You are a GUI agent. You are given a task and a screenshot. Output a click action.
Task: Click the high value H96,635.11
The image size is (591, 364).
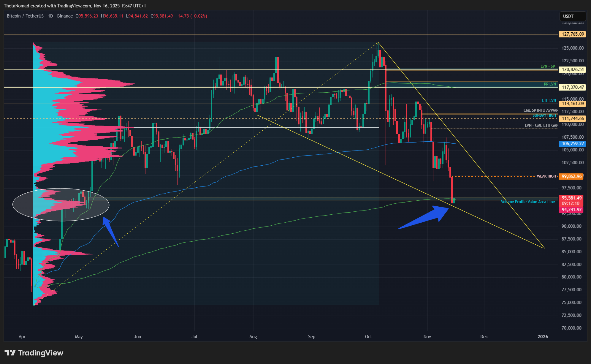112,16
